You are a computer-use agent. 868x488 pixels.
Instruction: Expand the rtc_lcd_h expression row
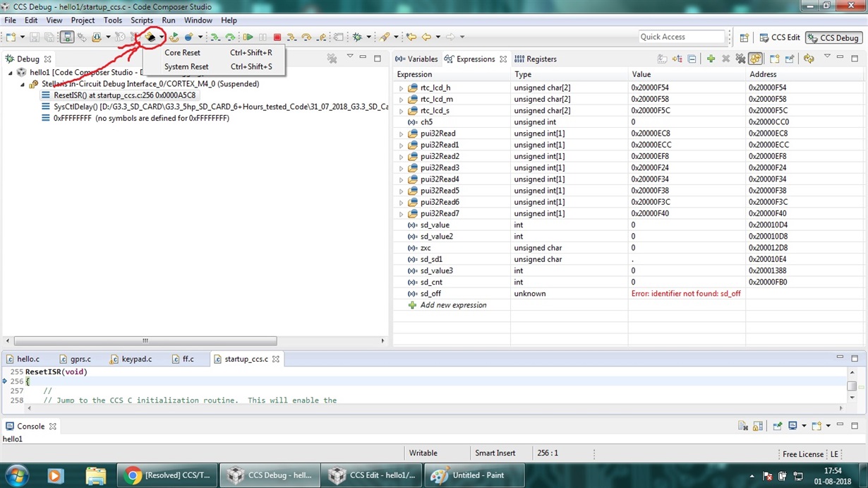(402, 88)
